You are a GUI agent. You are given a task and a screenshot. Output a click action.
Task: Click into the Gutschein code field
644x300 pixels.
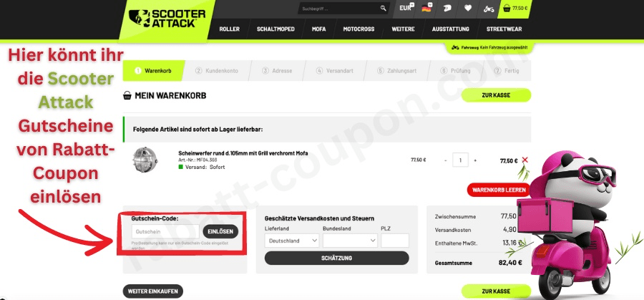click(165, 231)
